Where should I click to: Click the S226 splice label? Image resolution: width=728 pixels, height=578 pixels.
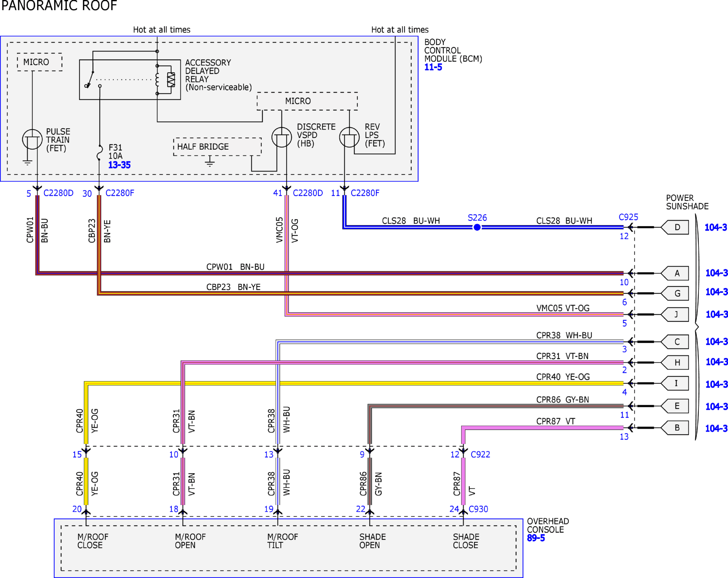point(477,218)
